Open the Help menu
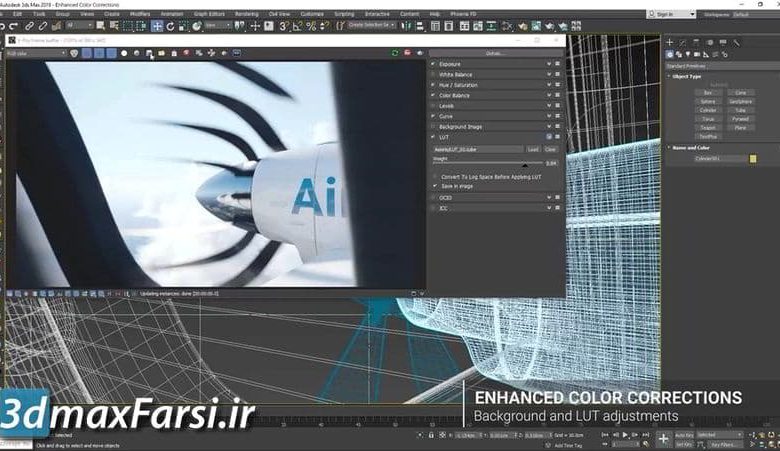Screen dimensions: 780x451 pyautogui.click(x=434, y=14)
